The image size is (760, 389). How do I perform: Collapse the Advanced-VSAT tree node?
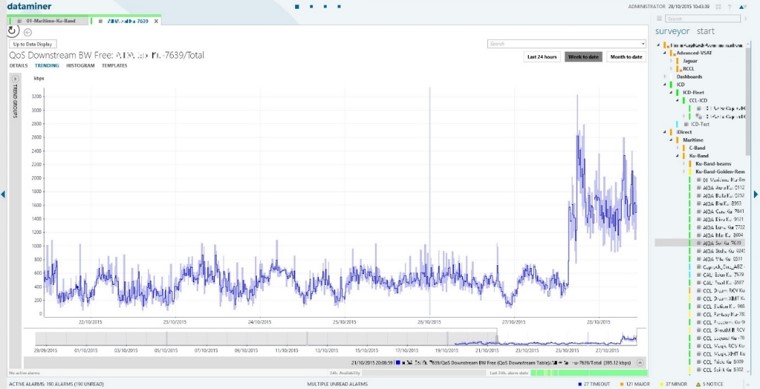tap(665, 53)
